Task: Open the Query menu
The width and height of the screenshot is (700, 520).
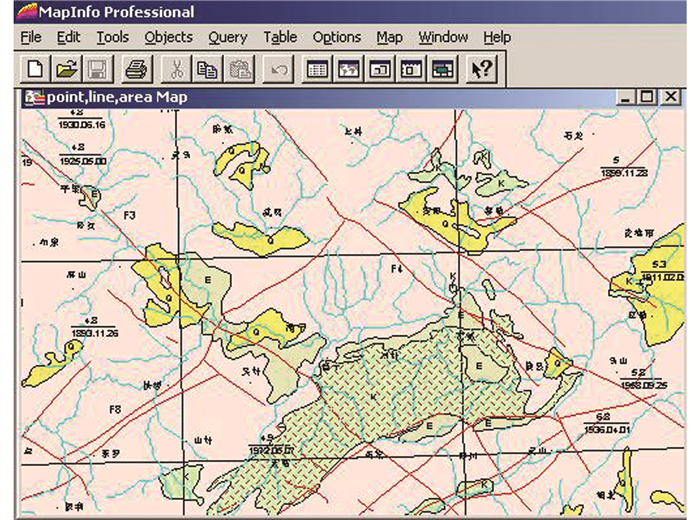Action: click(227, 37)
